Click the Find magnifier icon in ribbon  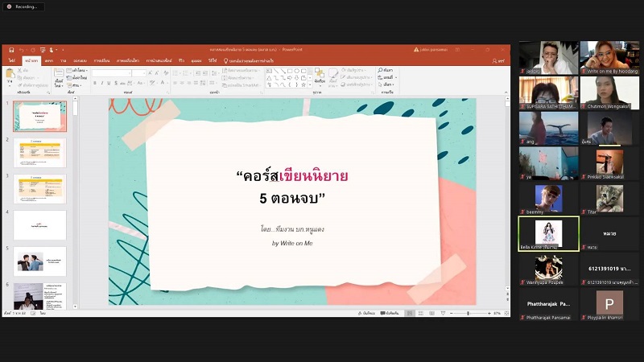tap(380, 71)
